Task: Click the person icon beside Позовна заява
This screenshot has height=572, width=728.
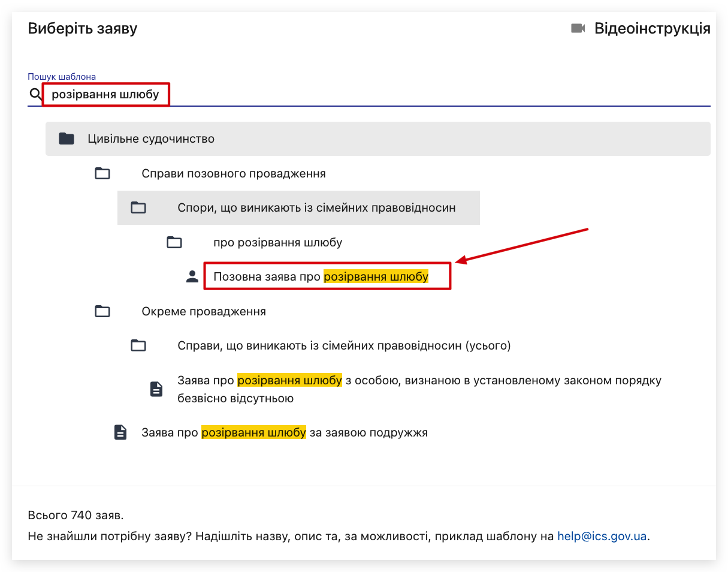Action: pos(192,277)
